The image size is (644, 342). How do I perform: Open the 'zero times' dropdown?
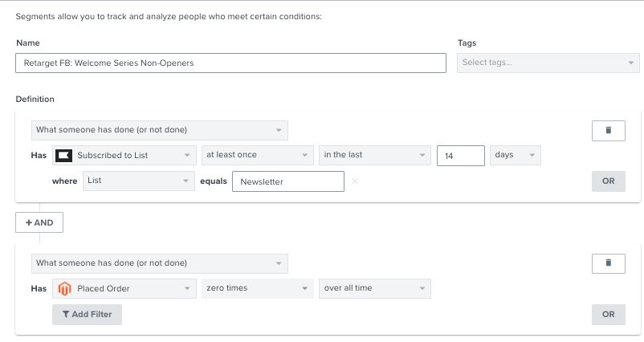click(258, 288)
